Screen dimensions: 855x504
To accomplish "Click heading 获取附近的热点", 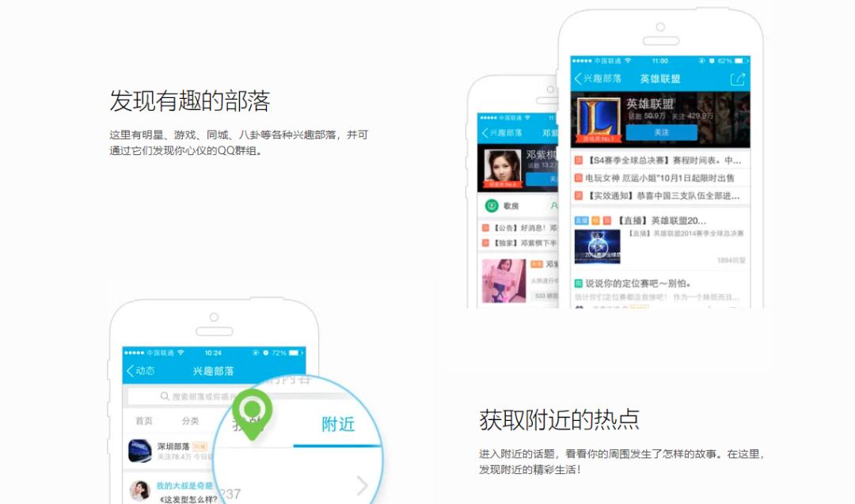I will pos(560,419).
